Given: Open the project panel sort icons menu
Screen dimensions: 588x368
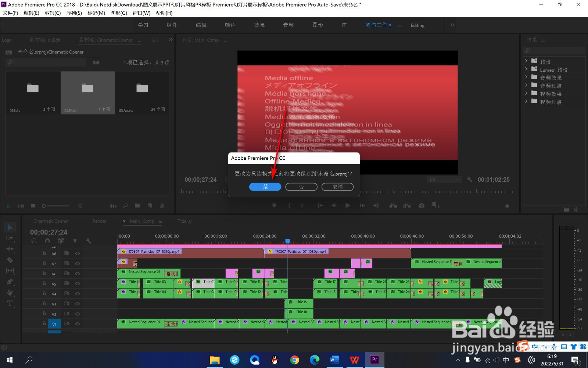Looking at the screenshot, I should [x=80, y=206].
